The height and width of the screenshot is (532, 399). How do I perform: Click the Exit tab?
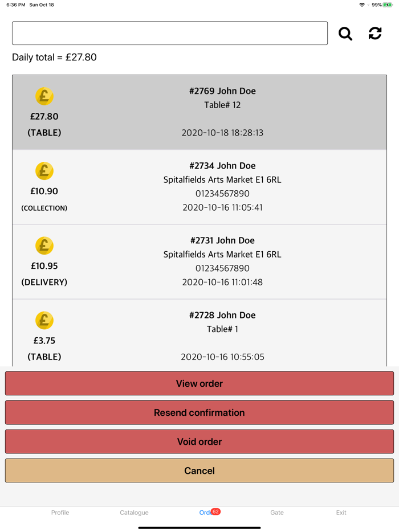click(341, 512)
